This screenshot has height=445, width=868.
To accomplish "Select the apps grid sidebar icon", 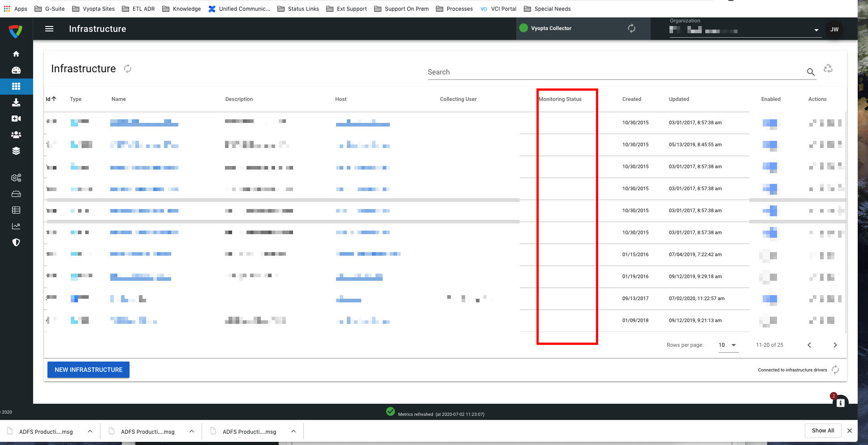I will tap(16, 86).
